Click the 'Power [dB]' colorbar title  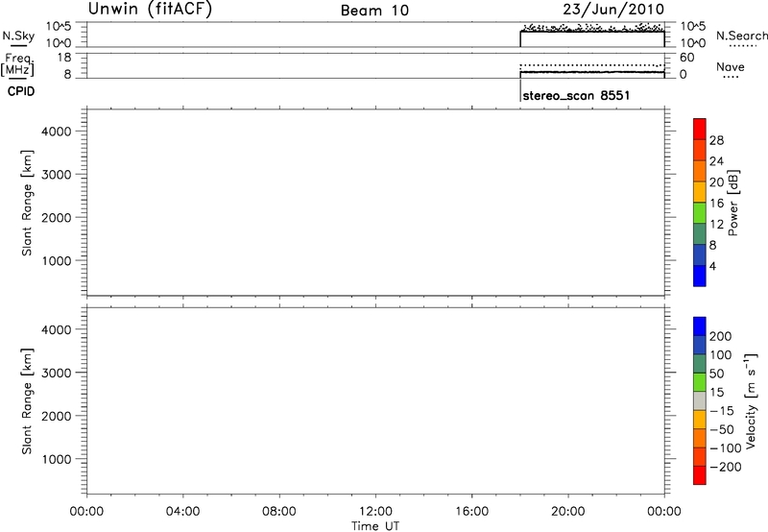click(x=733, y=203)
